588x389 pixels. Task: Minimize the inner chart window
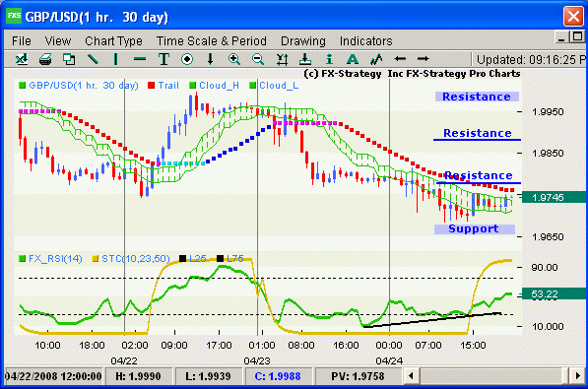point(561,37)
